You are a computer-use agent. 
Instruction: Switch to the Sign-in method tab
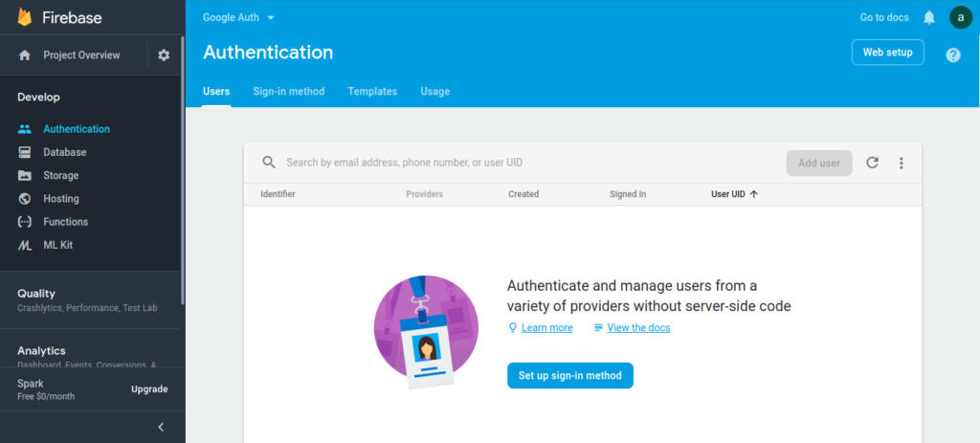(x=289, y=91)
